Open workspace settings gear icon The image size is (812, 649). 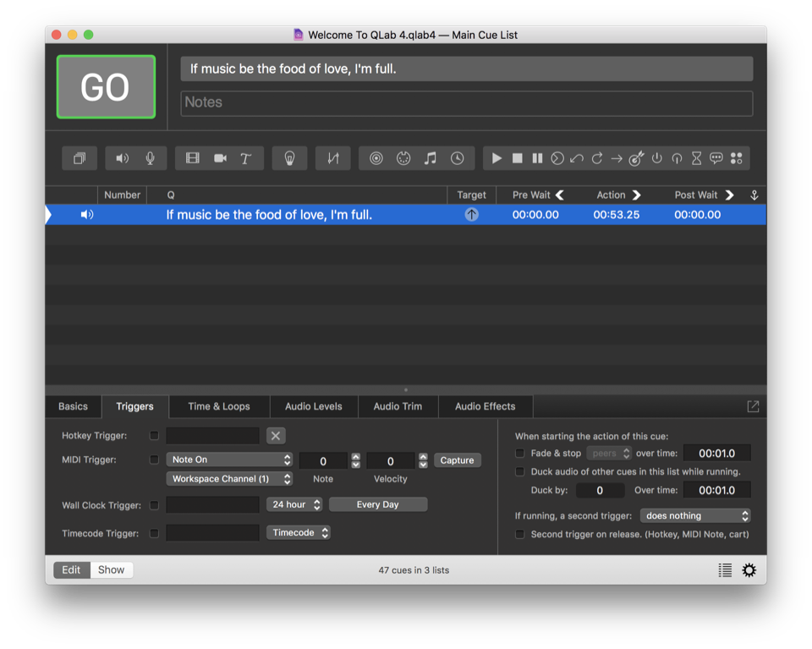(749, 570)
